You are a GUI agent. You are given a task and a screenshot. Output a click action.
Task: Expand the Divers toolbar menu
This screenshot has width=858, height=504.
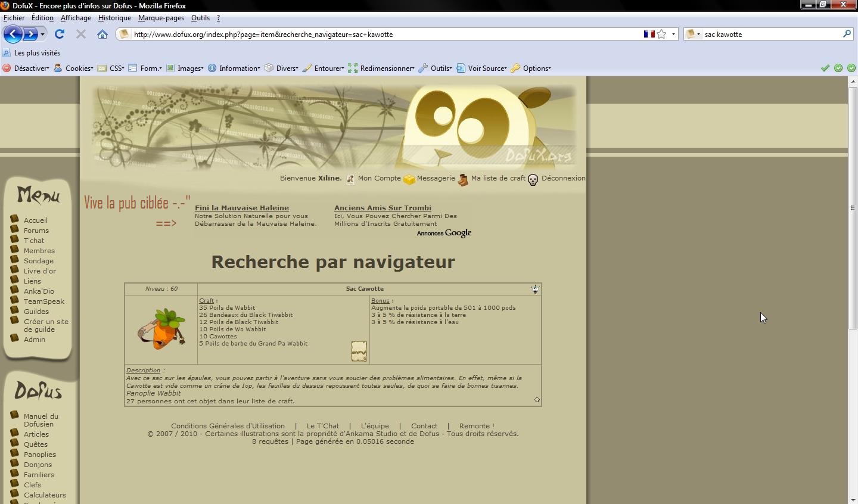pos(281,68)
